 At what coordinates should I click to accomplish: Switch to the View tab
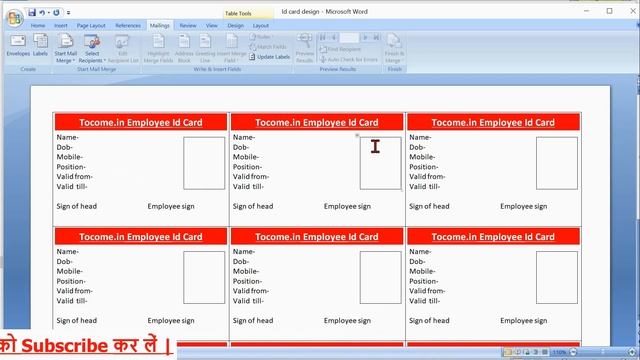tap(211, 26)
